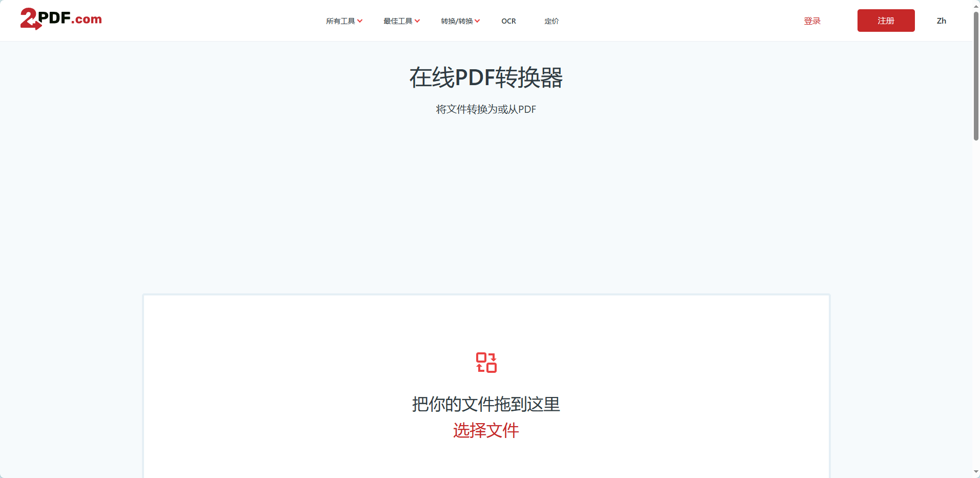Click the 将文件转换为或从PDF subtitle

point(485,109)
